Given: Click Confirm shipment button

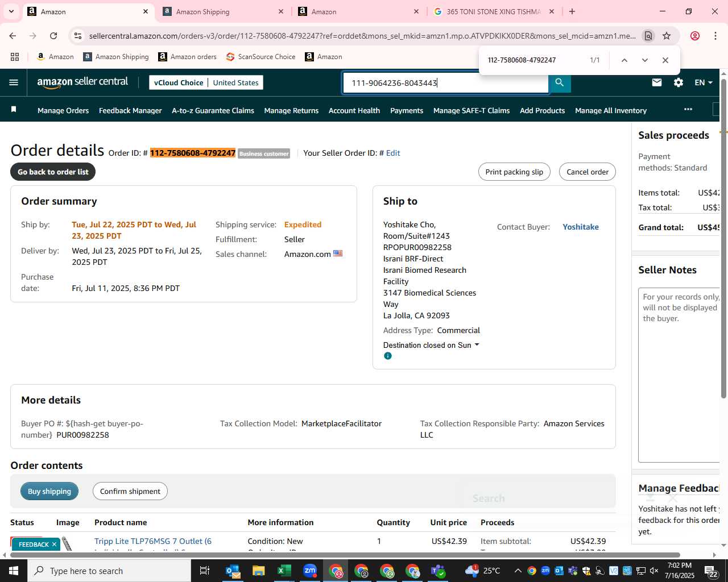Looking at the screenshot, I should pyautogui.click(x=130, y=491).
